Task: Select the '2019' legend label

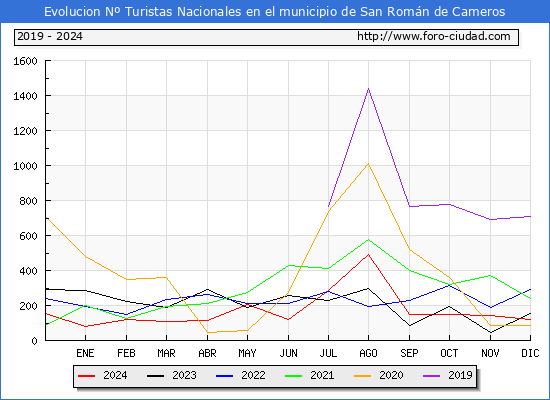Action: click(x=460, y=375)
